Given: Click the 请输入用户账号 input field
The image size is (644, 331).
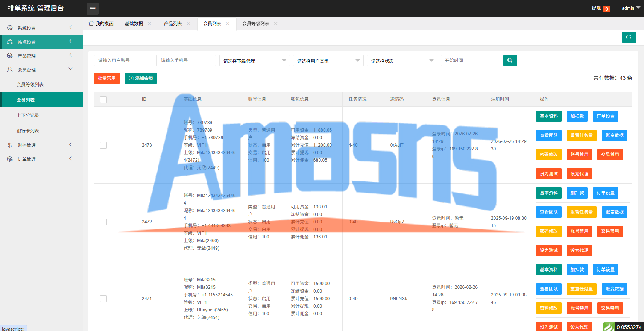Looking at the screenshot, I should tap(124, 61).
